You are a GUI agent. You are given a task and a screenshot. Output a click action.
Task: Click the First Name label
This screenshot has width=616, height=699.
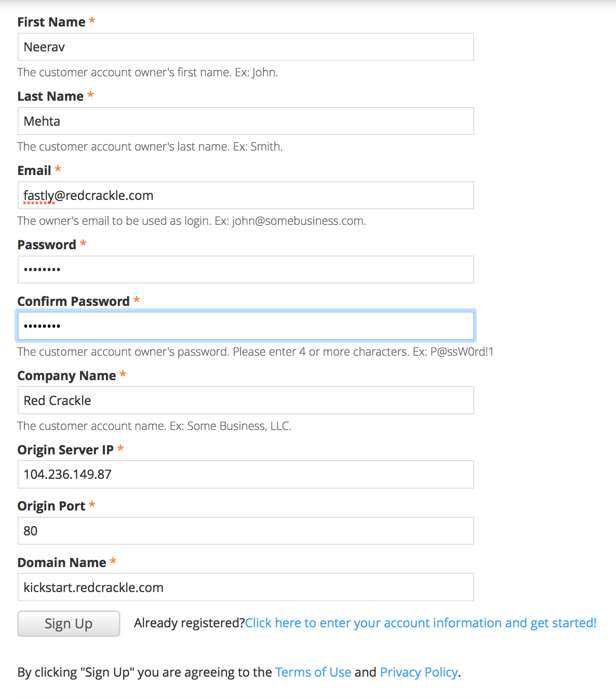[x=51, y=22]
